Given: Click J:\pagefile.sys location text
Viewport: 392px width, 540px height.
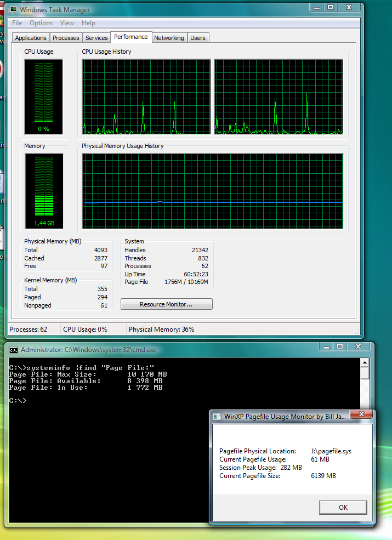Looking at the screenshot, I should coord(331,451).
